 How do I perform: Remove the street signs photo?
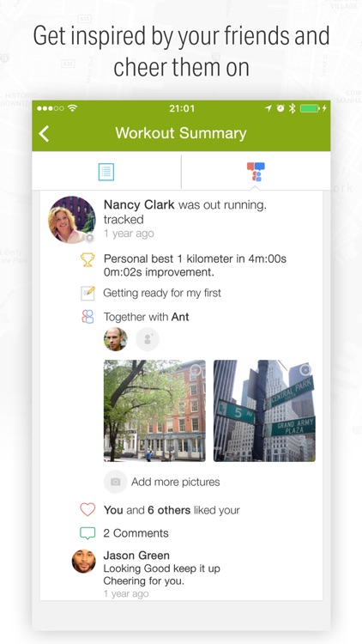tap(305, 370)
